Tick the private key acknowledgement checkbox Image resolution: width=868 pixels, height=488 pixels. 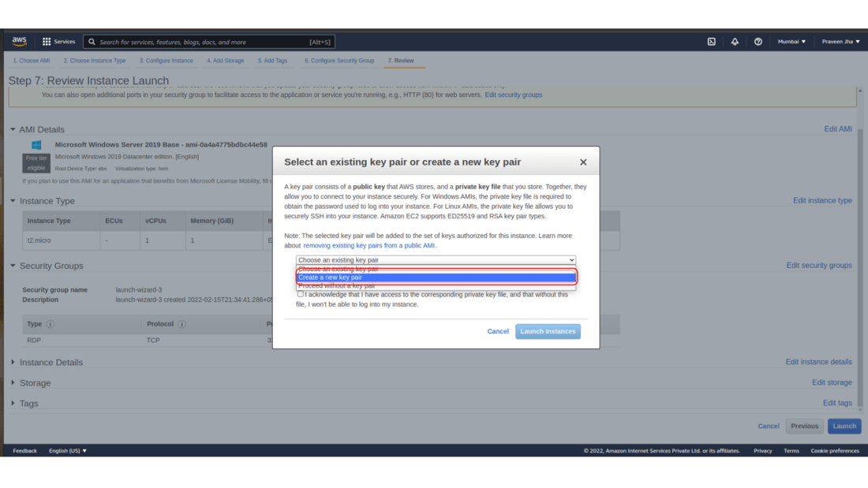tap(300, 294)
